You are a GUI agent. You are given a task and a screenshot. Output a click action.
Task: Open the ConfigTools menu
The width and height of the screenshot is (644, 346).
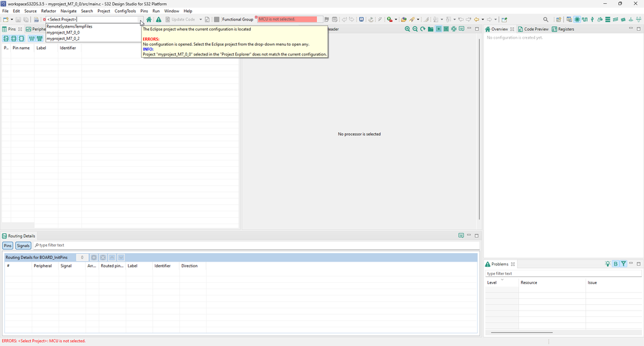125,11
